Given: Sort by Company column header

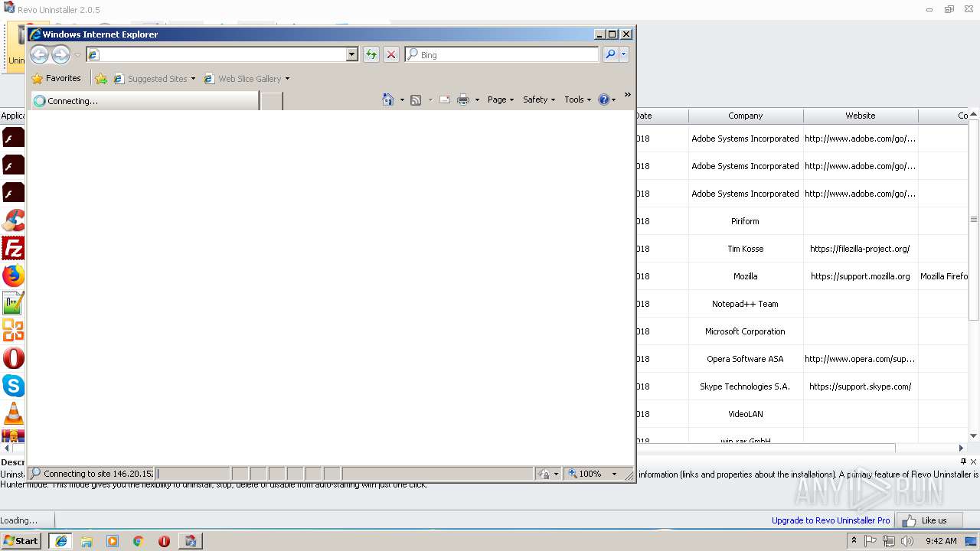Looking at the screenshot, I should tap(746, 116).
